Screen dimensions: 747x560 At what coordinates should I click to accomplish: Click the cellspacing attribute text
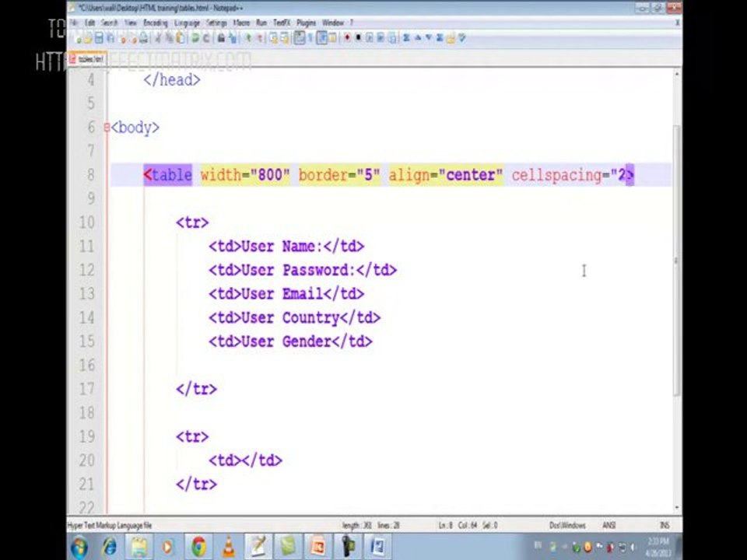click(556, 175)
